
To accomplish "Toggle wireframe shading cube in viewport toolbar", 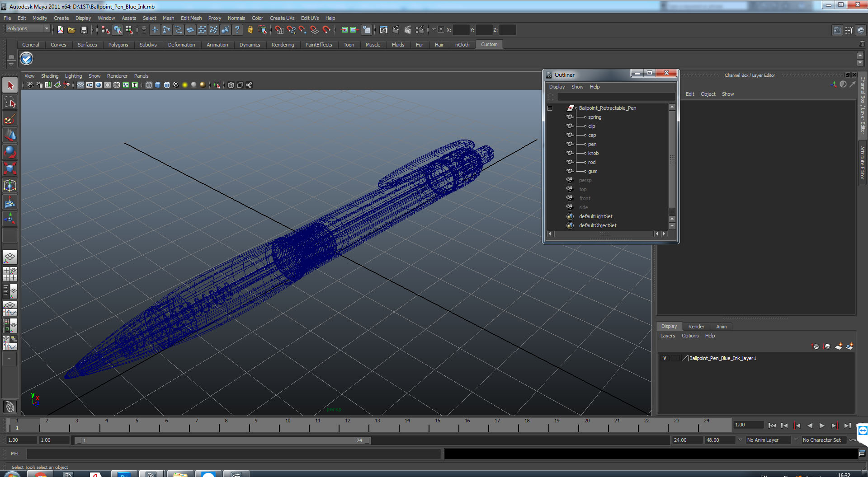I will click(x=149, y=85).
